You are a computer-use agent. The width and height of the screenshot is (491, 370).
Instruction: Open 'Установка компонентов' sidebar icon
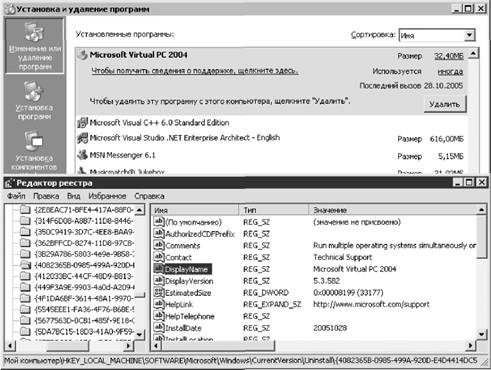[34, 150]
